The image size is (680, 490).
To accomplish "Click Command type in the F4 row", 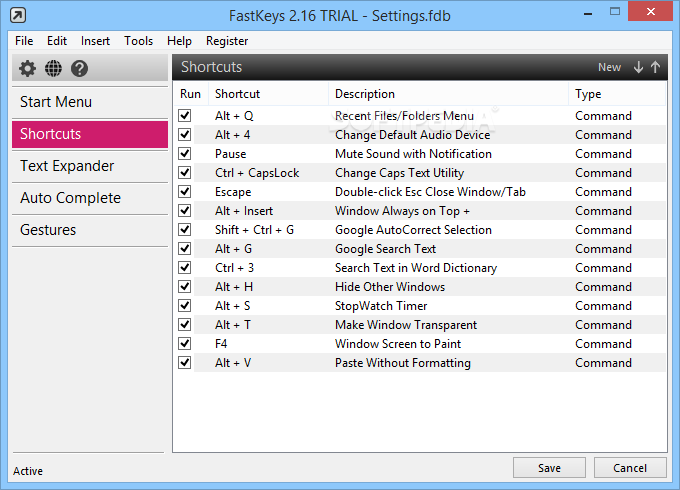I will click(603, 344).
